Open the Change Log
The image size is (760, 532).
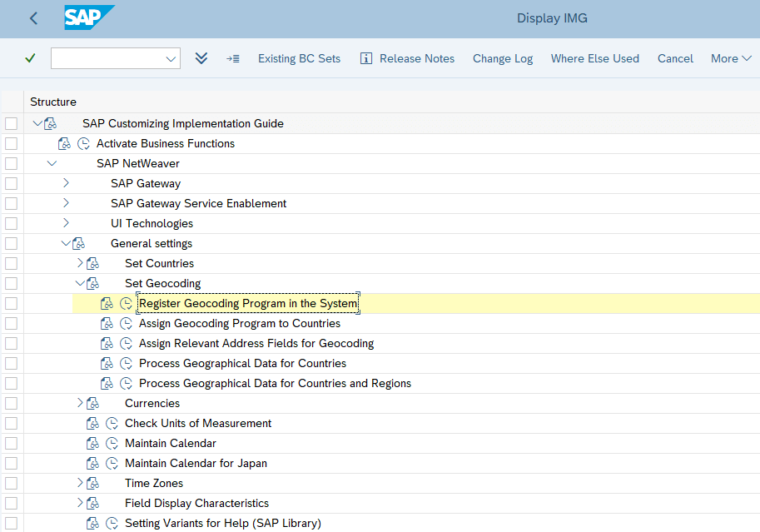tap(503, 58)
